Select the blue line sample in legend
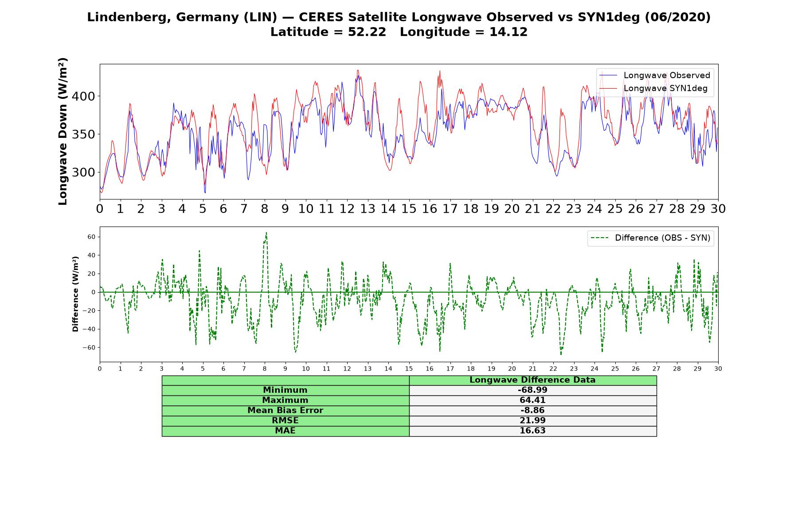Image resolution: width=798 pixels, height=532 pixels. pos(608,75)
